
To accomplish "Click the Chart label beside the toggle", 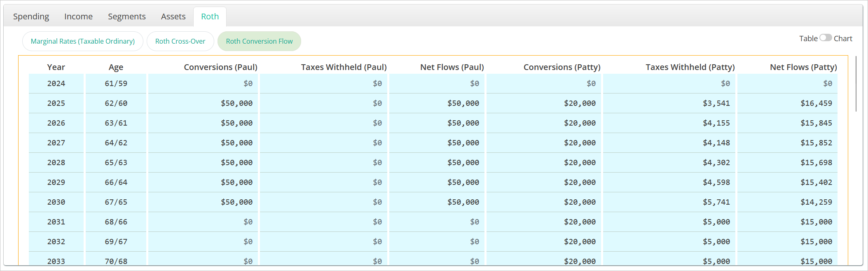I will [x=843, y=38].
